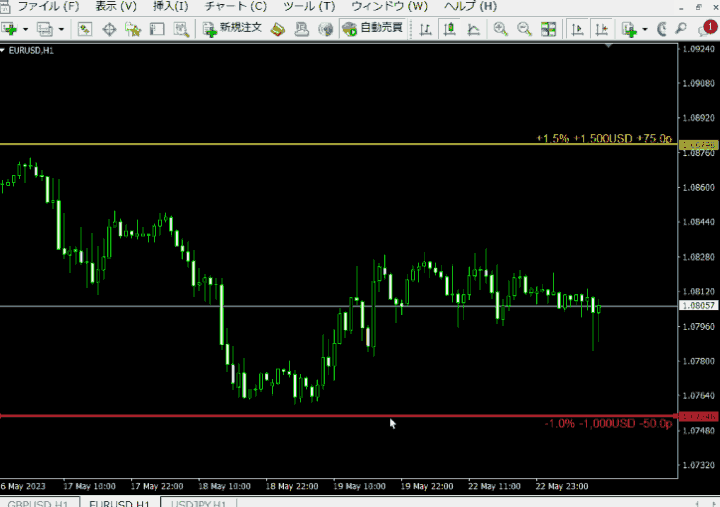
Task: Toggle the Navigator panel star icon
Action: tap(133, 29)
